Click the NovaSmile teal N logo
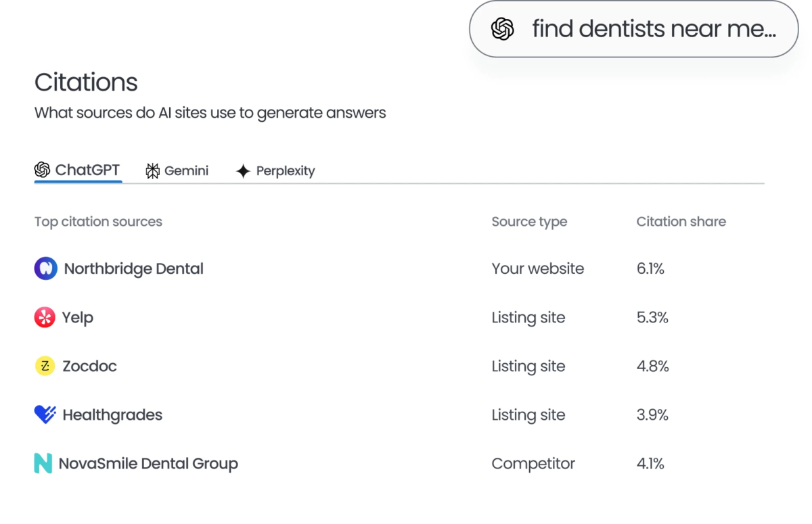 [x=43, y=463]
